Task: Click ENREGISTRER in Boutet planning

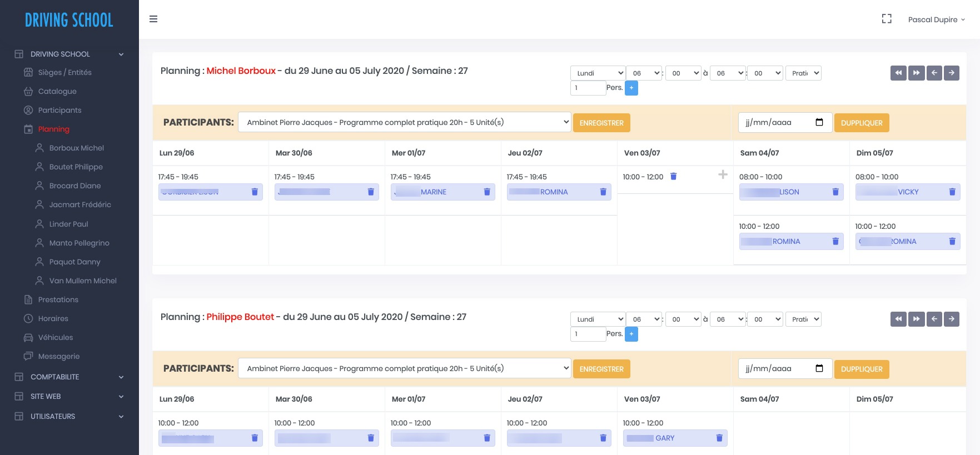Action: tap(601, 369)
